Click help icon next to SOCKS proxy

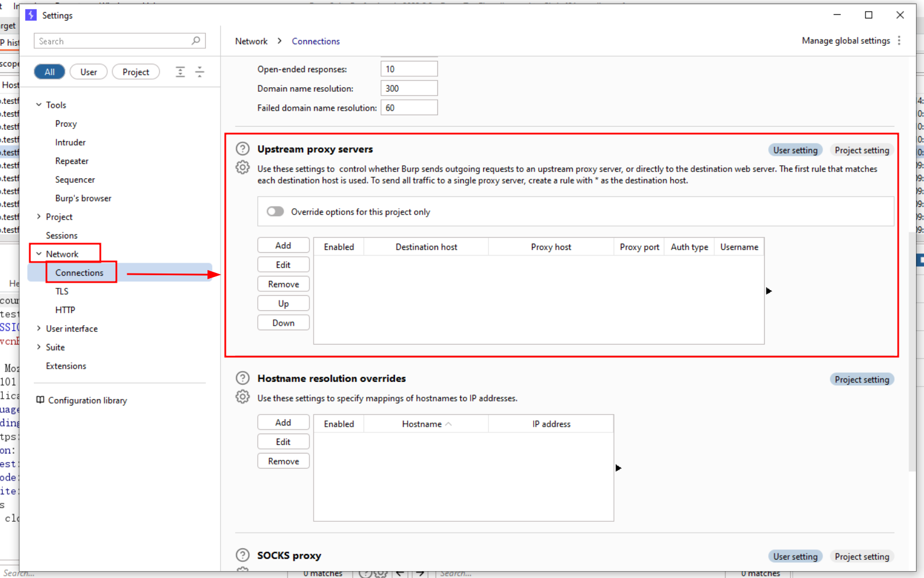tap(242, 555)
